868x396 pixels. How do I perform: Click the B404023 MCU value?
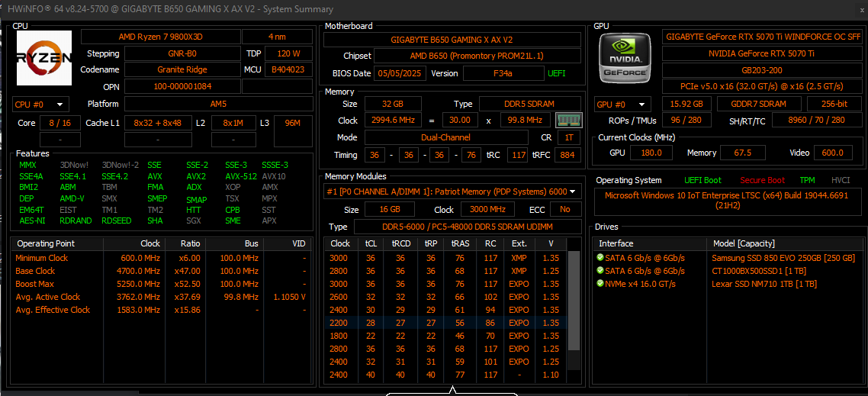(288, 69)
